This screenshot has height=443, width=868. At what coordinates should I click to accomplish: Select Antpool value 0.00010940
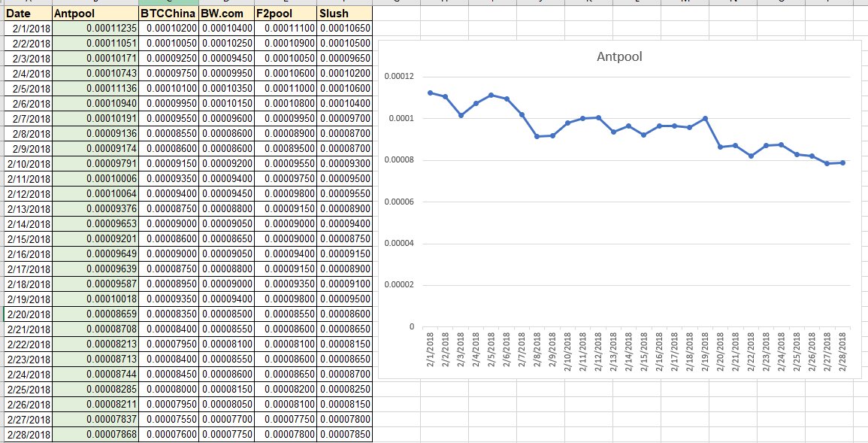coord(95,103)
